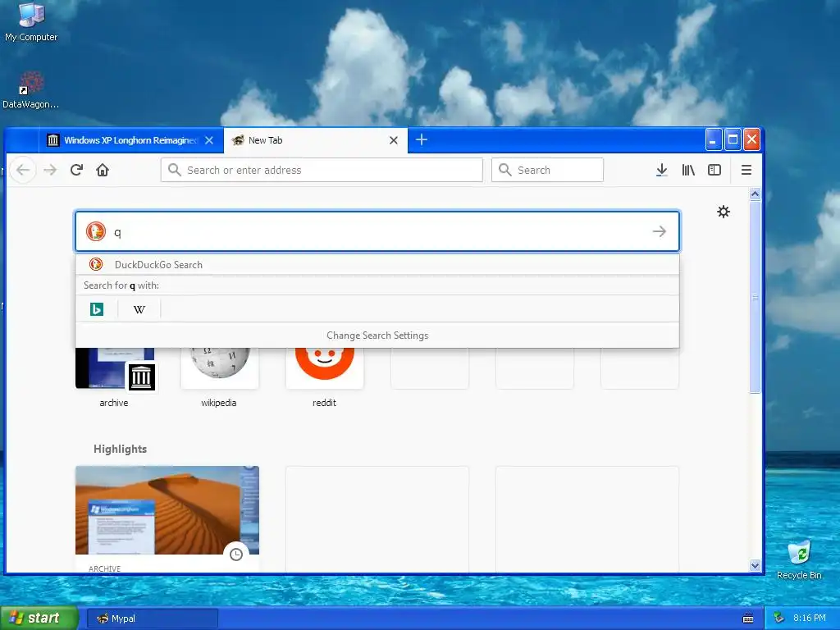Click the Search for q with label
This screenshot has height=630, width=840.
pyautogui.click(x=121, y=285)
